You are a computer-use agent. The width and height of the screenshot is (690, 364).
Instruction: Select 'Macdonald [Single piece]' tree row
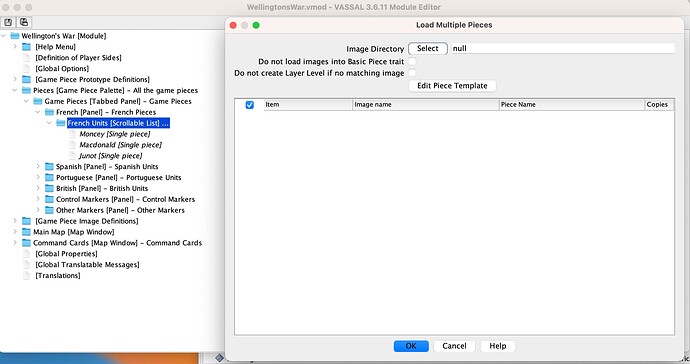pos(120,145)
